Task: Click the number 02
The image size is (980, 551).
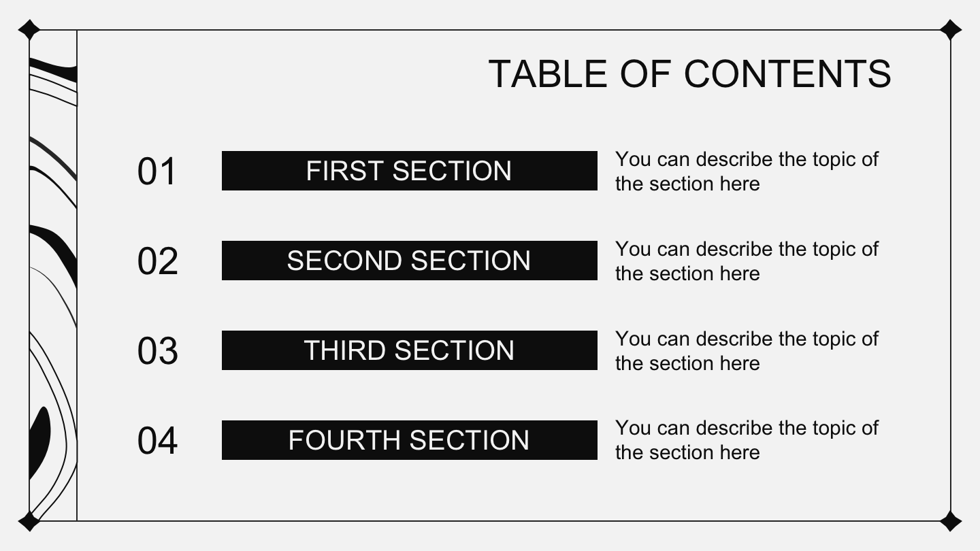Action: (x=157, y=261)
